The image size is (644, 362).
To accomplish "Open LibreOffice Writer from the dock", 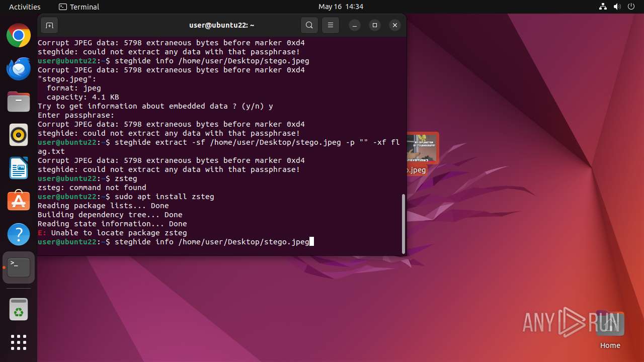I will point(19,168).
